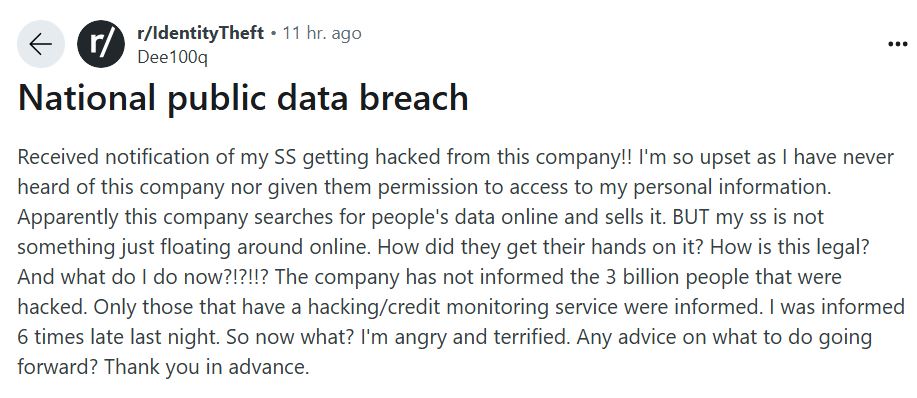Click 'And what do I do now?!?!!?'
Viewport: 917px width, 398px height.
tap(143, 276)
